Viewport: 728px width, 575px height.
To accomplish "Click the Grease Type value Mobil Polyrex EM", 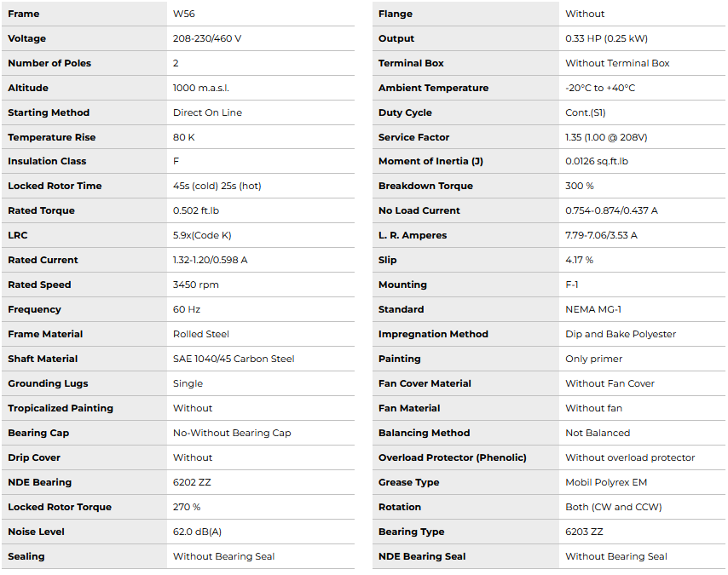I will [x=606, y=482].
